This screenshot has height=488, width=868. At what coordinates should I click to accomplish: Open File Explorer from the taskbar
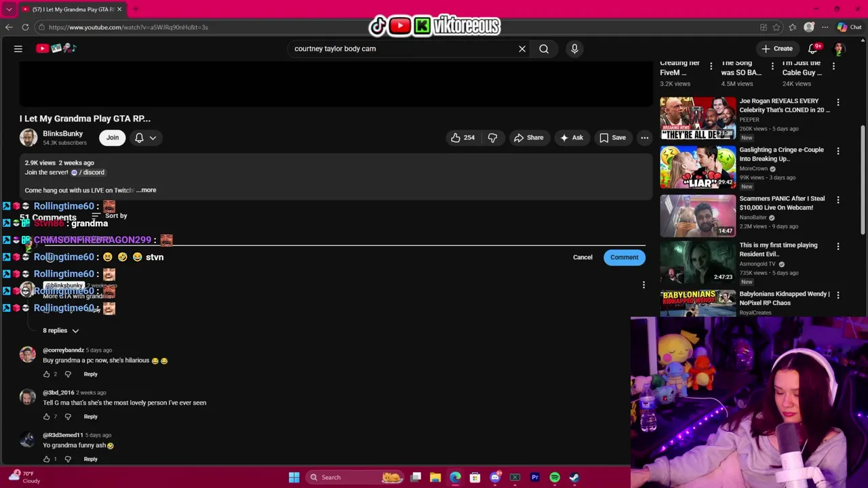point(435,477)
